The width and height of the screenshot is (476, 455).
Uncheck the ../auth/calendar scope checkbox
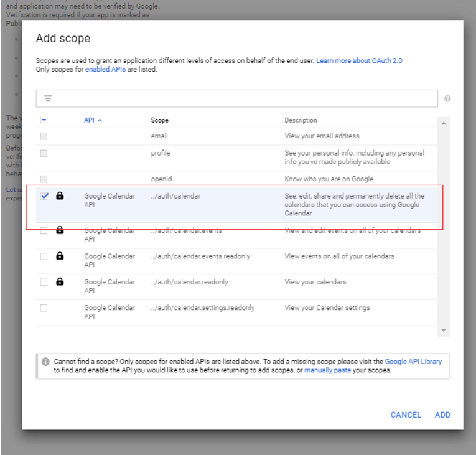pyautogui.click(x=44, y=196)
